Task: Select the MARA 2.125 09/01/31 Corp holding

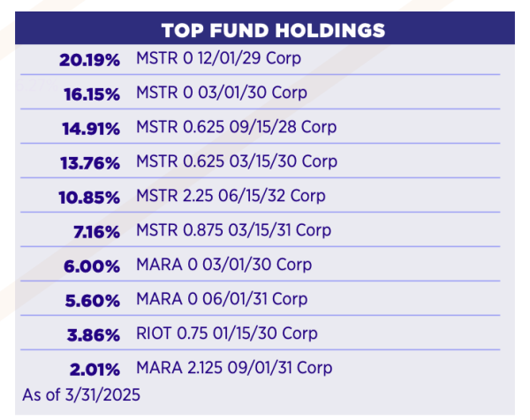Action: tap(235, 367)
